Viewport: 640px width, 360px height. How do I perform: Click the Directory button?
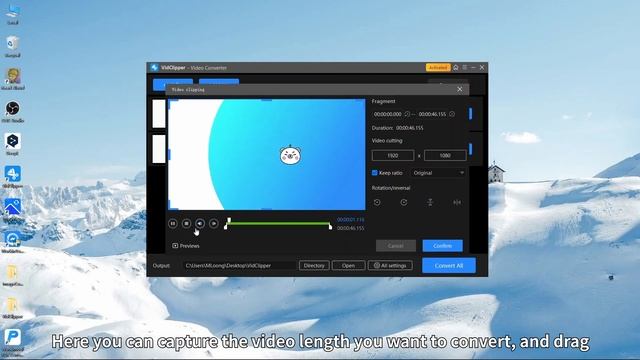[314, 265]
